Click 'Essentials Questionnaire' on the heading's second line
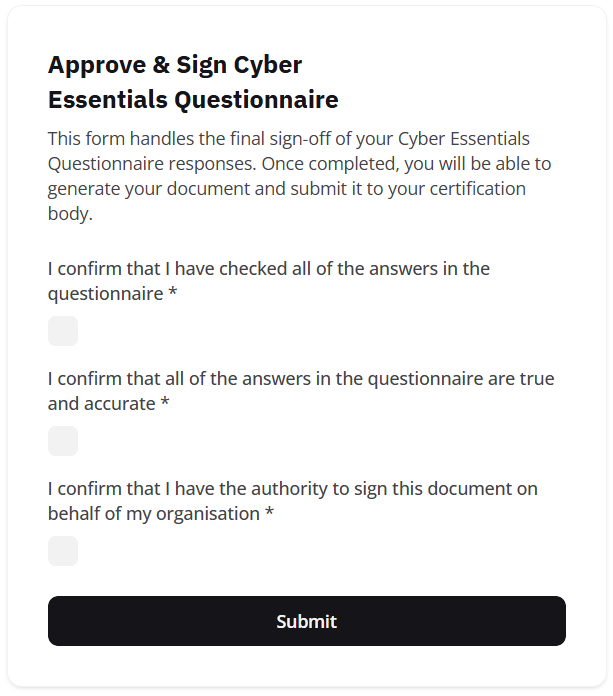This screenshot has width=613, height=696. point(193,100)
